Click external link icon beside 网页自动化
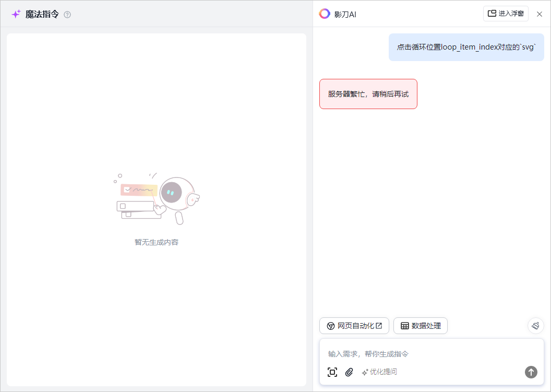The image size is (551, 392). coord(379,326)
